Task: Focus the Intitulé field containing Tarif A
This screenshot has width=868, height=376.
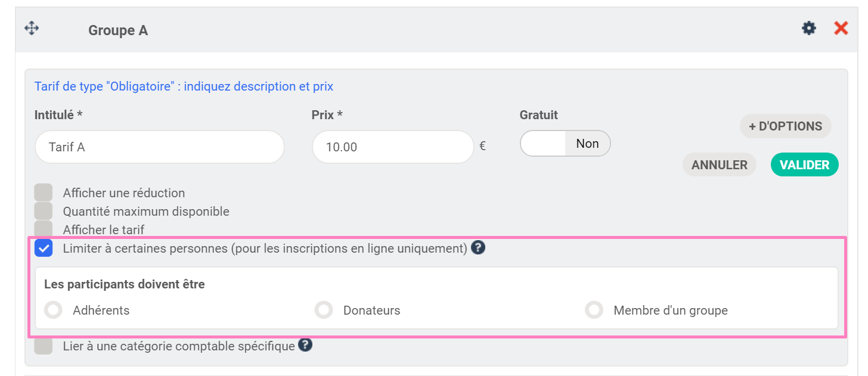Action: (x=159, y=147)
